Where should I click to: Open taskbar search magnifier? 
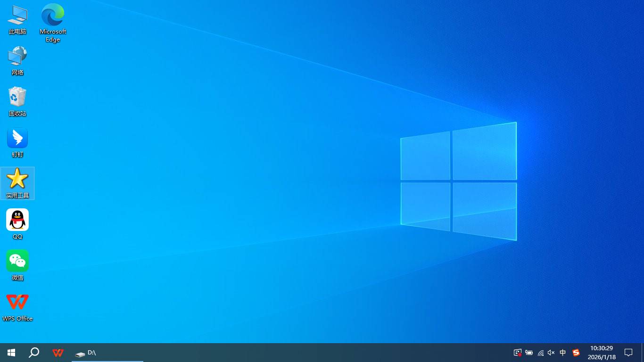point(34,353)
